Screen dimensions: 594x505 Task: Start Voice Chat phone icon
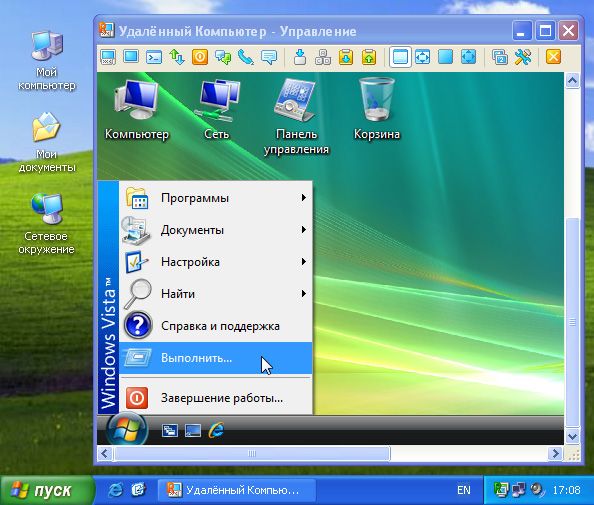(x=246, y=57)
